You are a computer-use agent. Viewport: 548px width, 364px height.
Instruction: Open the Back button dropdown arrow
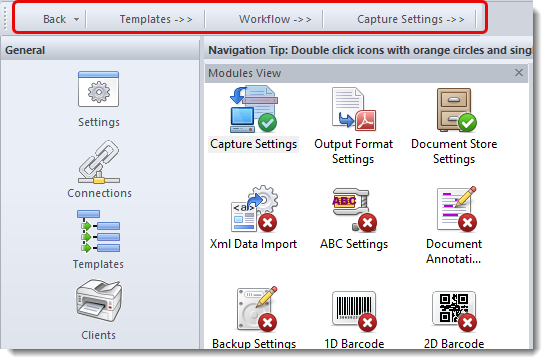tap(76, 20)
